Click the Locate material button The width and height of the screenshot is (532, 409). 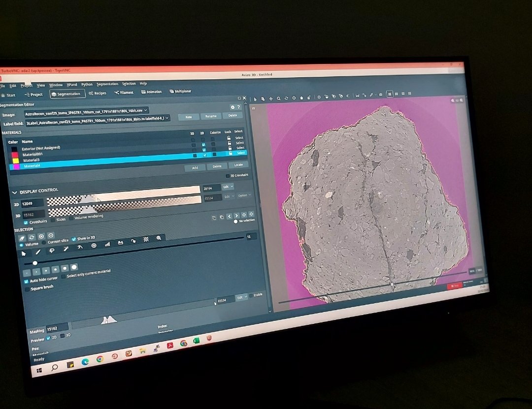[238, 165]
